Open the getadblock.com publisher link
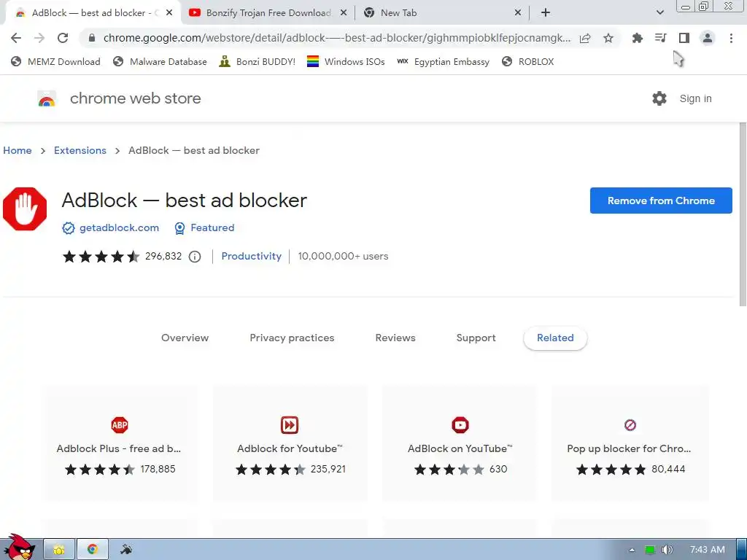The height and width of the screenshot is (560, 747). 119,228
